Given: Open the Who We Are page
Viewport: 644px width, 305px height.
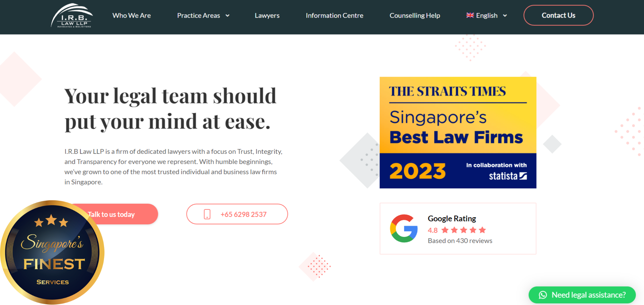Looking at the screenshot, I should [x=132, y=16].
